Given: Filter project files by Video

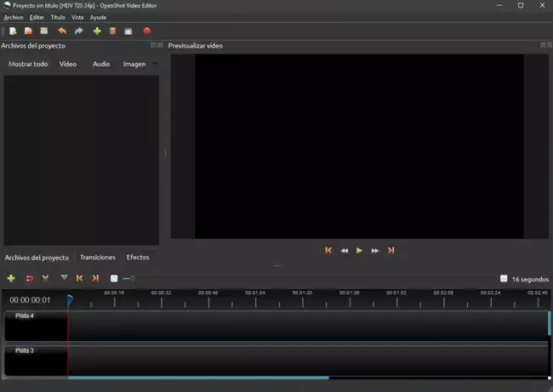Looking at the screenshot, I should (x=68, y=64).
